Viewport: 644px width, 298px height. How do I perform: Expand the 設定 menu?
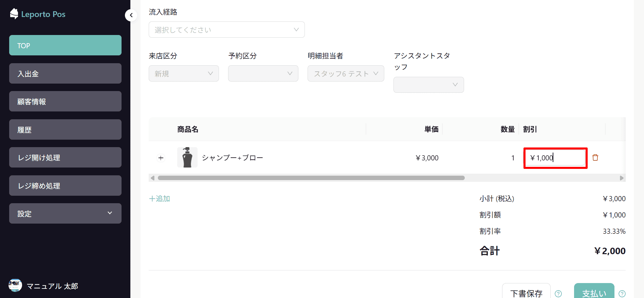click(x=65, y=213)
